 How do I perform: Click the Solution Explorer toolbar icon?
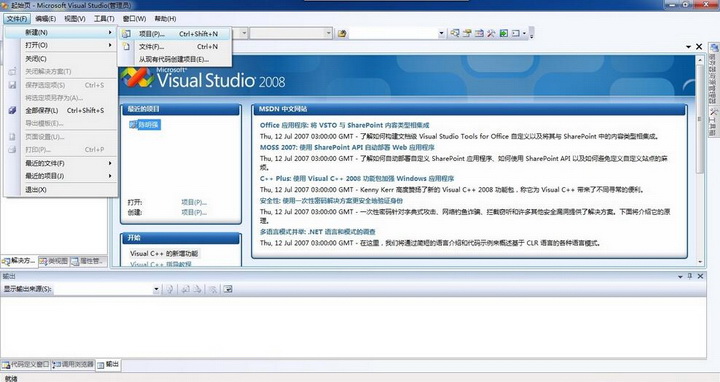[455, 33]
